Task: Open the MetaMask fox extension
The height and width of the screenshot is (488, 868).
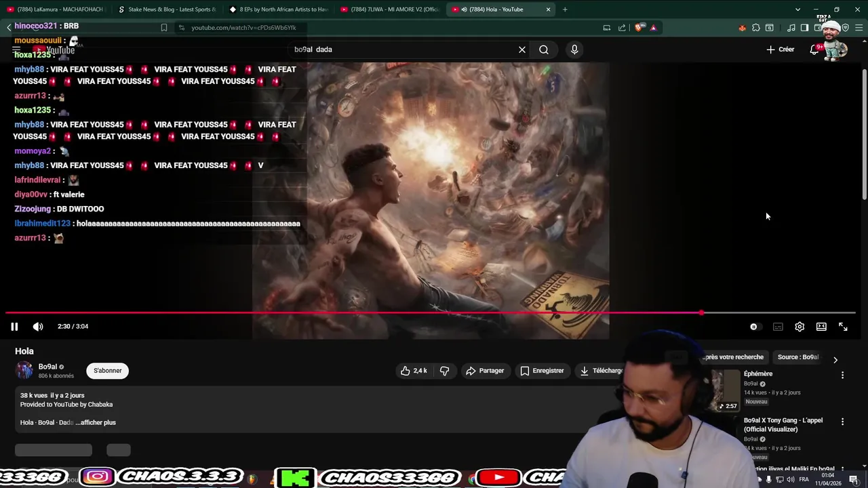Action: click(x=742, y=28)
